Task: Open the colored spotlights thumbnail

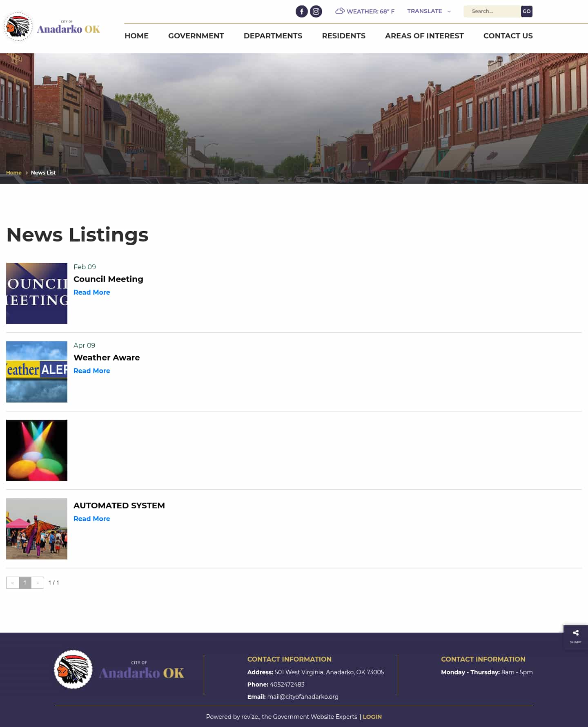Action: [37, 450]
